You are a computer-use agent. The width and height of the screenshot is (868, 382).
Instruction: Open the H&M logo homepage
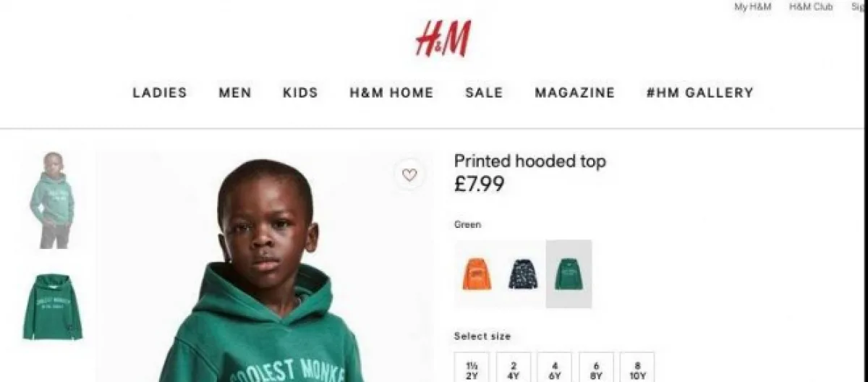443,38
